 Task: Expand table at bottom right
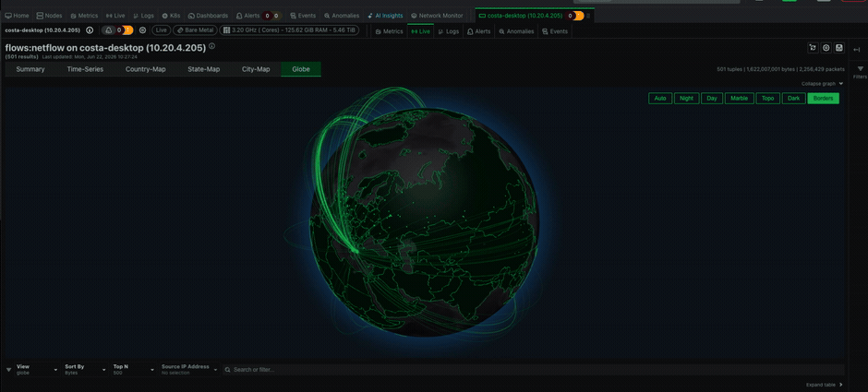click(825, 385)
